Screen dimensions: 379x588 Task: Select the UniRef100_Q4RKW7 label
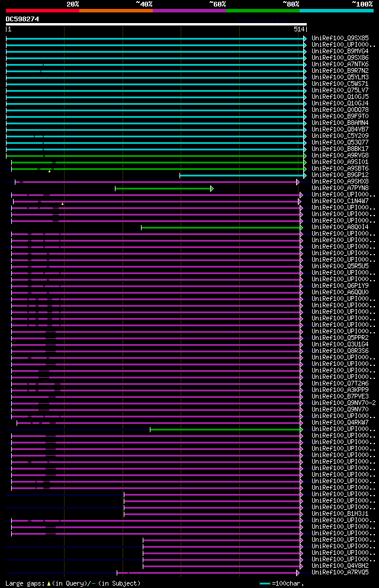(340, 423)
